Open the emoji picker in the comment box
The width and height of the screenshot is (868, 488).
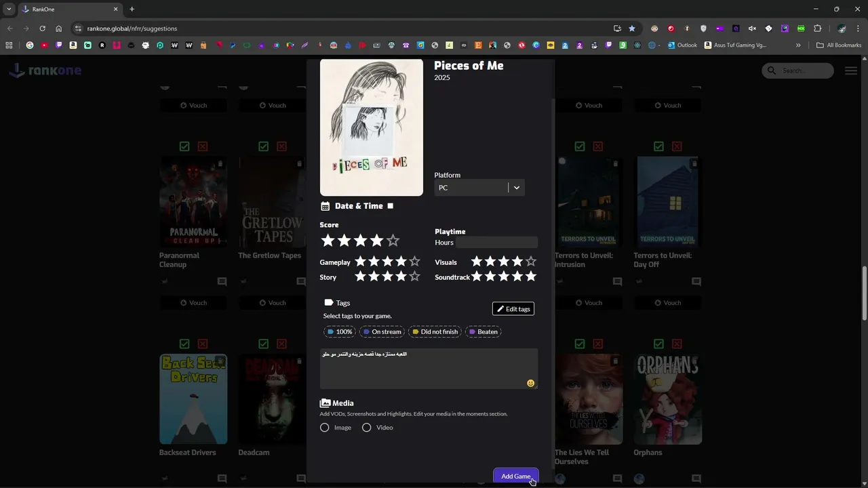coord(530,383)
